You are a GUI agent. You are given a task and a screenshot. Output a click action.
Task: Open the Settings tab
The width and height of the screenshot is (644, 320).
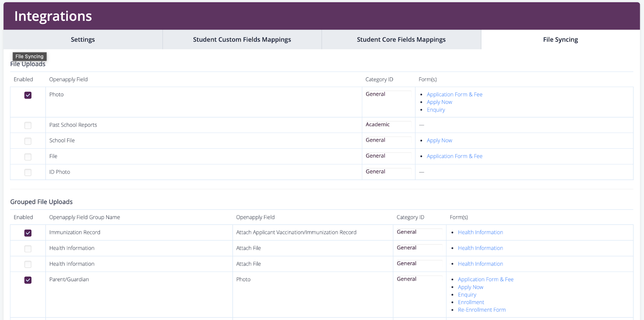(x=83, y=39)
